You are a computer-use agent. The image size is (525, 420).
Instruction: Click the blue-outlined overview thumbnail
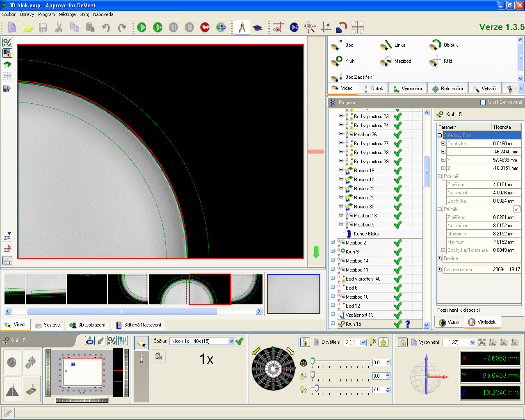coord(294,294)
